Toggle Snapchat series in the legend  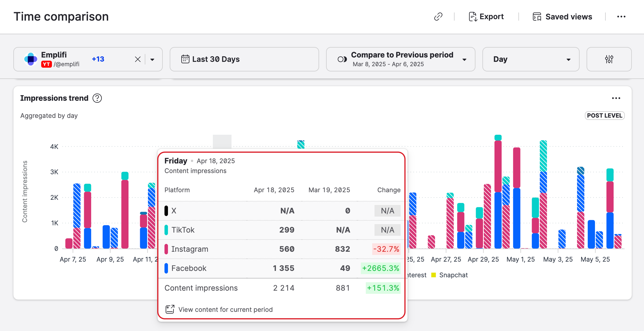(x=450, y=275)
